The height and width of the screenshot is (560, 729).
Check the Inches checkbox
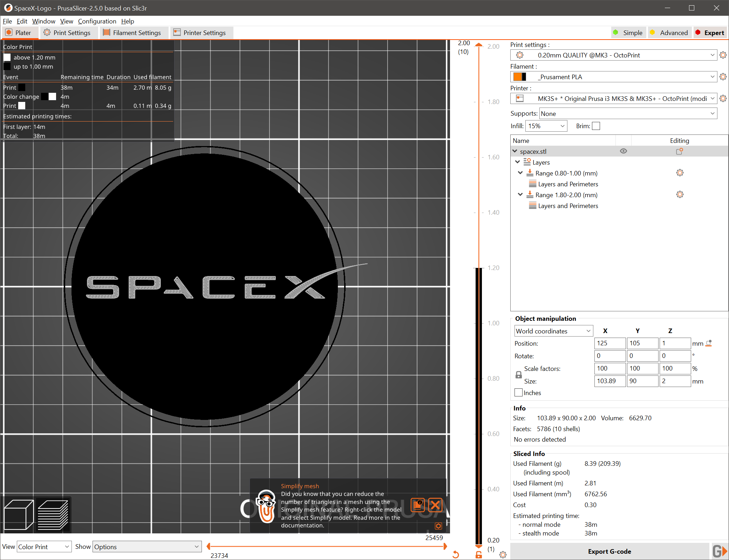click(x=518, y=393)
